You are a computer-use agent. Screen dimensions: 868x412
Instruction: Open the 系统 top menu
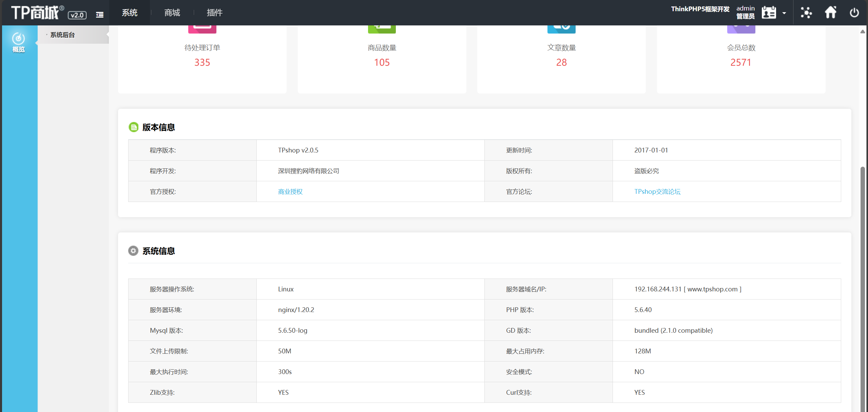tap(130, 13)
